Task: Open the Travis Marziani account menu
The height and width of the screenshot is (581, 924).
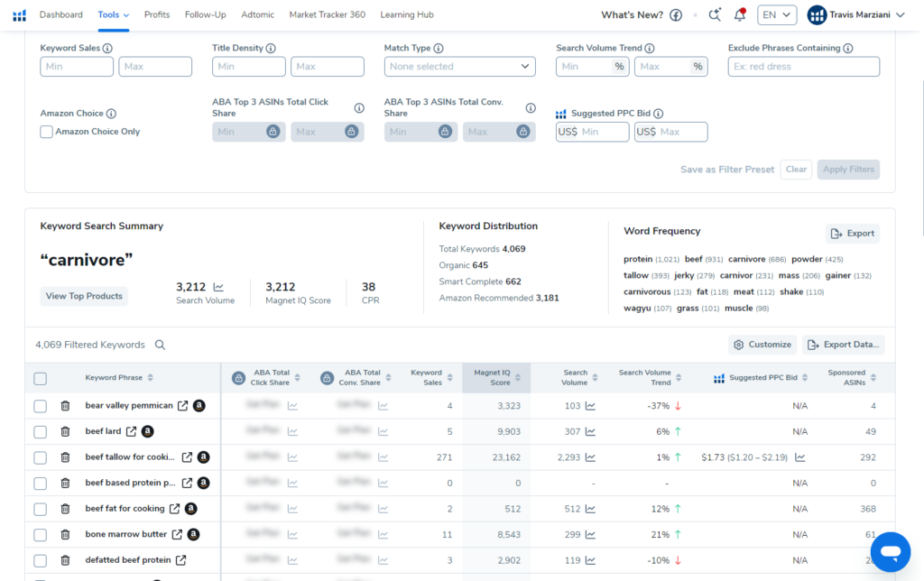Action: 855,14
